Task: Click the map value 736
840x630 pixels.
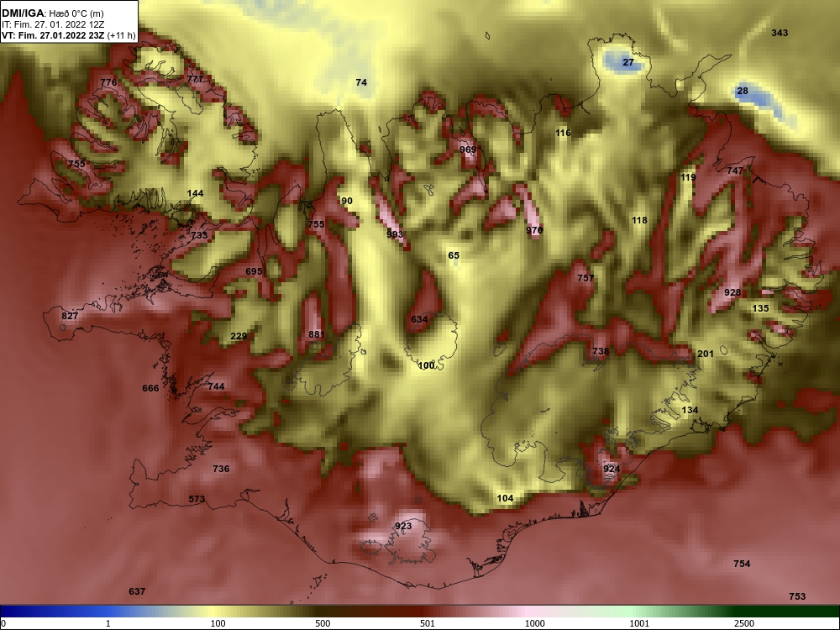Action: pos(221,469)
